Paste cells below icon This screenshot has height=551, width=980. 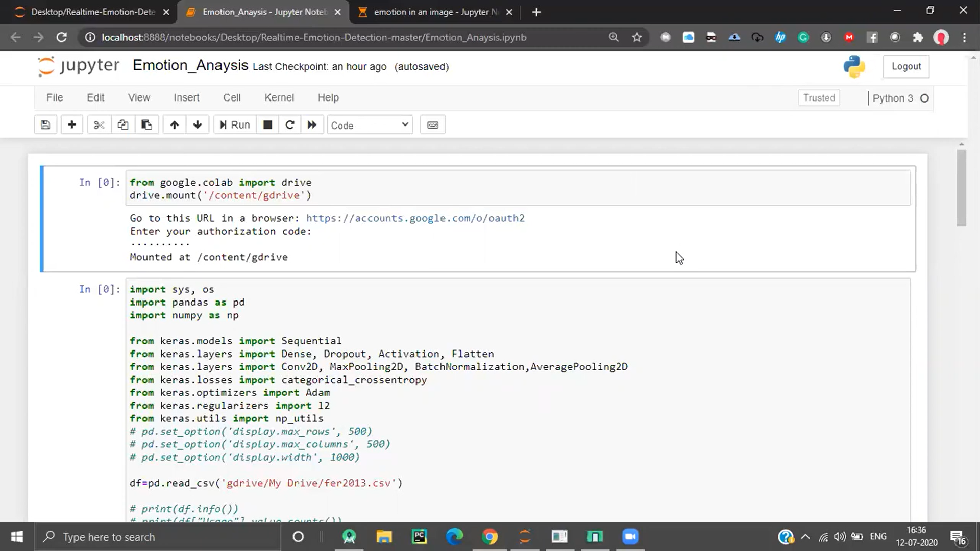146,125
